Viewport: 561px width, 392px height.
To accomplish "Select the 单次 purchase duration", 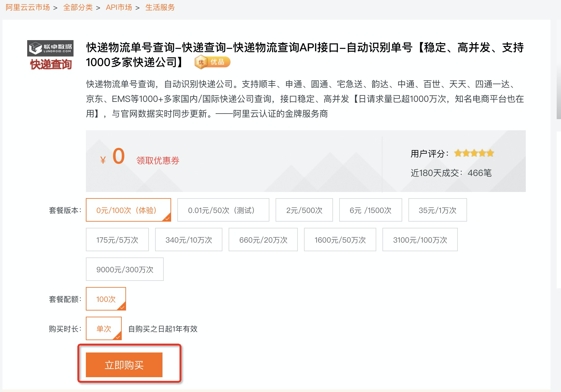I will click(x=104, y=328).
